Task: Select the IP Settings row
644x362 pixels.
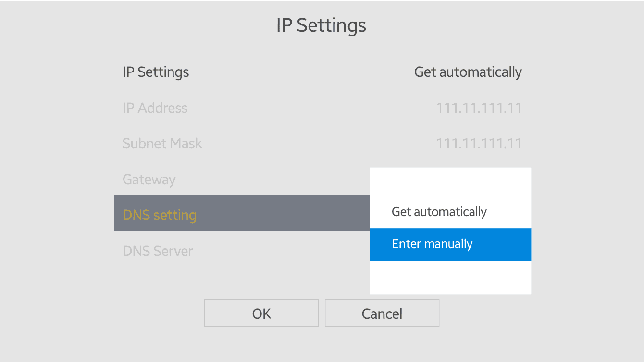Action: [x=156, y=72]
